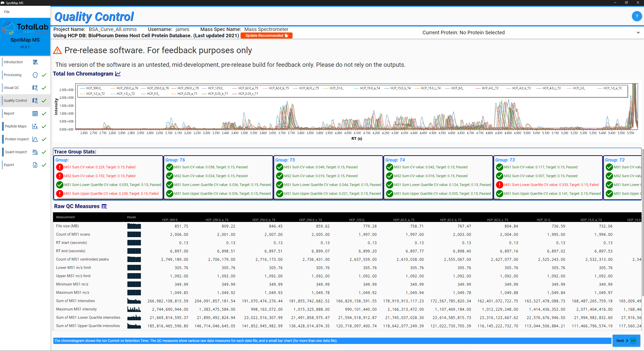
Task: Click passed icon for T4 MS1 Sum CV 0.042
Action: (x=390, y=167)
